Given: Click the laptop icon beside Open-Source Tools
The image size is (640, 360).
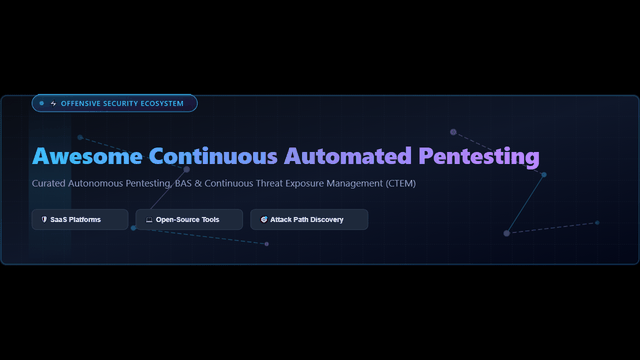Looking at the screenshot, I should pos(149,220).
